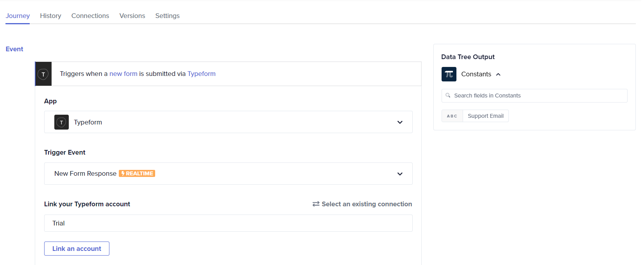Screen dimensions: 644x265
Task: Open the Journey tab
Action: 18,16
